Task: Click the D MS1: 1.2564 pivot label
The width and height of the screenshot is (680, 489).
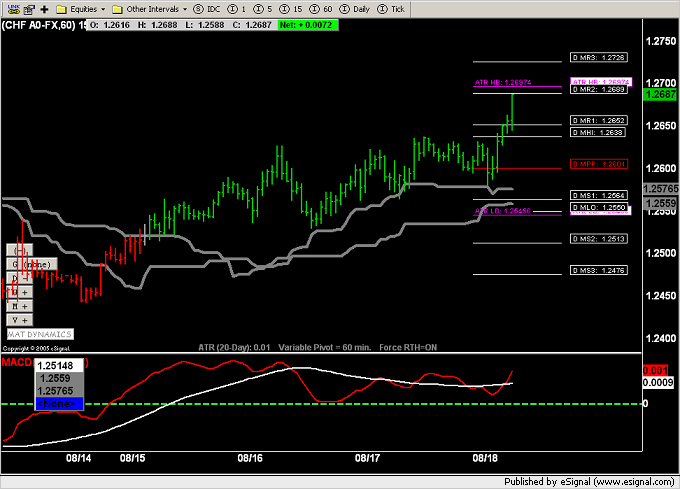Action: click(598, 195)
